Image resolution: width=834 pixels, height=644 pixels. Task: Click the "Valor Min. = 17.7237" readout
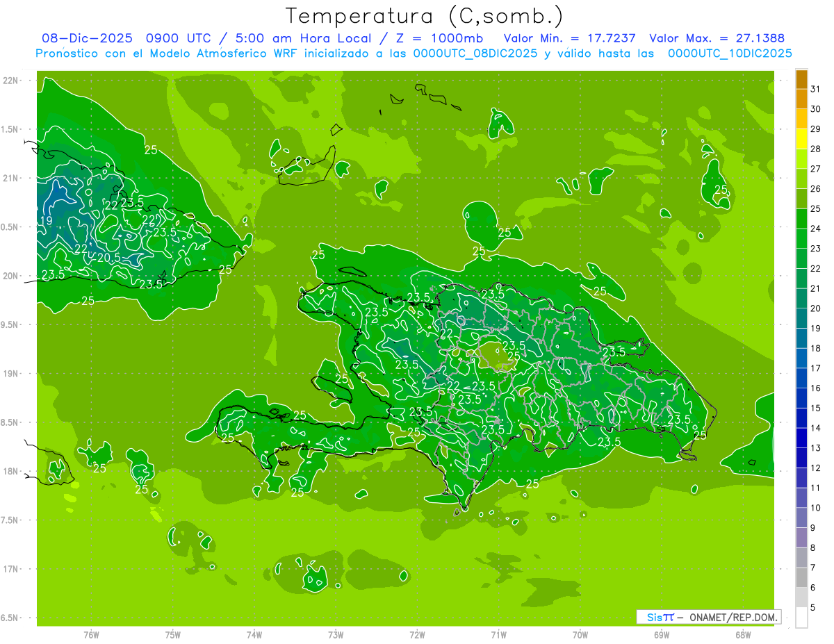570,38
